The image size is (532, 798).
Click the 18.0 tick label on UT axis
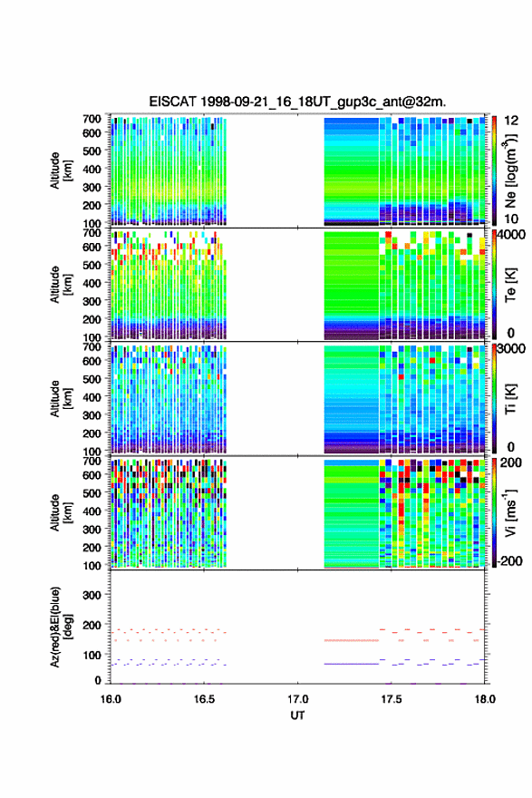click(x=485, y=699)
